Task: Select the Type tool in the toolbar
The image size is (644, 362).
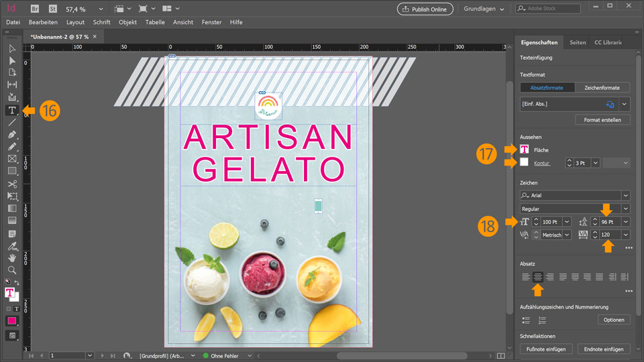Action: coord(12,110)
